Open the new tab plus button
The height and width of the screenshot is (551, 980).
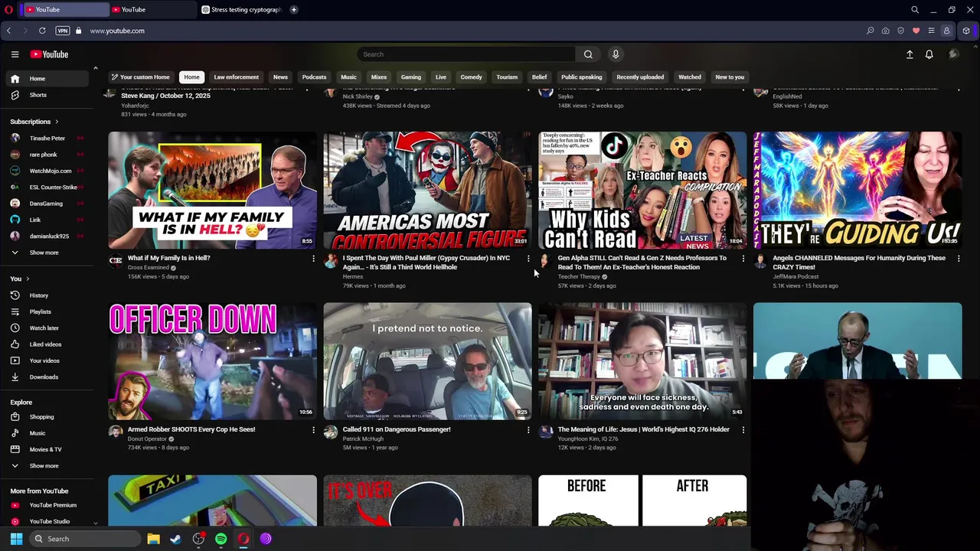[x=293, y=10]
